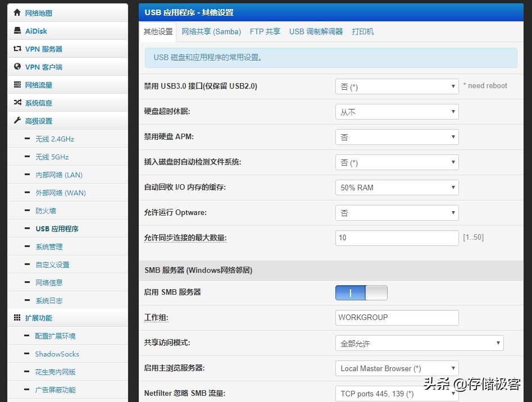The width and height of the screenshot is (532, 402).
Task: Click the 允许同步连接的最大数量 input field
Action: (x=397, y=237)
